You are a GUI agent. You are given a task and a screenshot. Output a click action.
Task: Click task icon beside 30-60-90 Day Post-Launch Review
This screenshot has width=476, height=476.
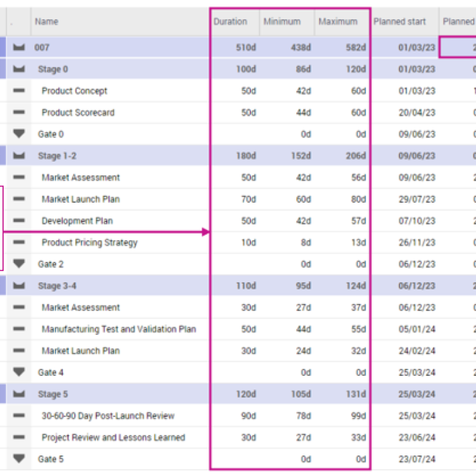pyautogui.click(x=19, y=416)
